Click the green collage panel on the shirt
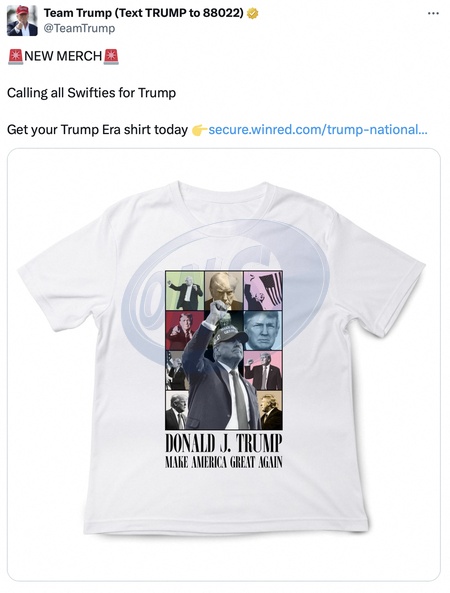 pyautogui.click(x=185, y=290)
